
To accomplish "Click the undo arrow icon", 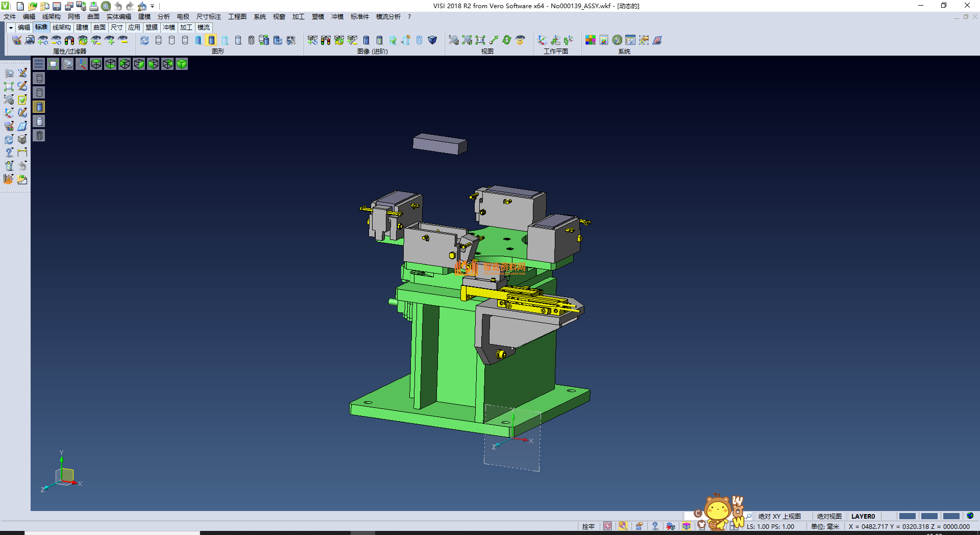I will [118, 6].
